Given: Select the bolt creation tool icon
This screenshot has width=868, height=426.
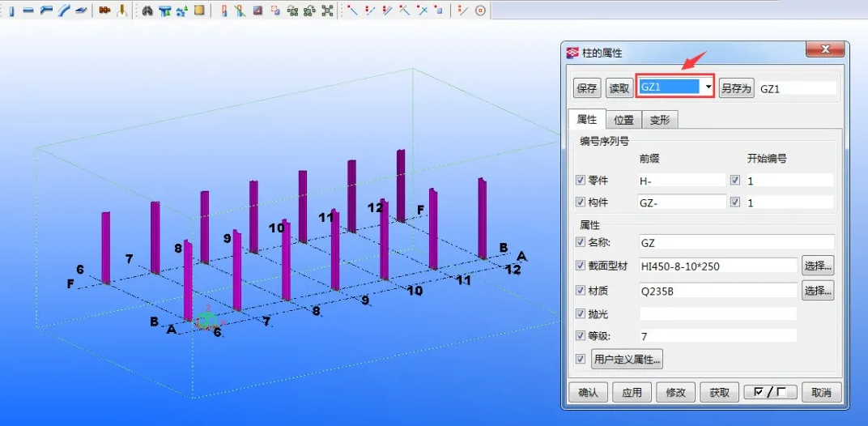Looking at the screenshot, I should 104,11.
